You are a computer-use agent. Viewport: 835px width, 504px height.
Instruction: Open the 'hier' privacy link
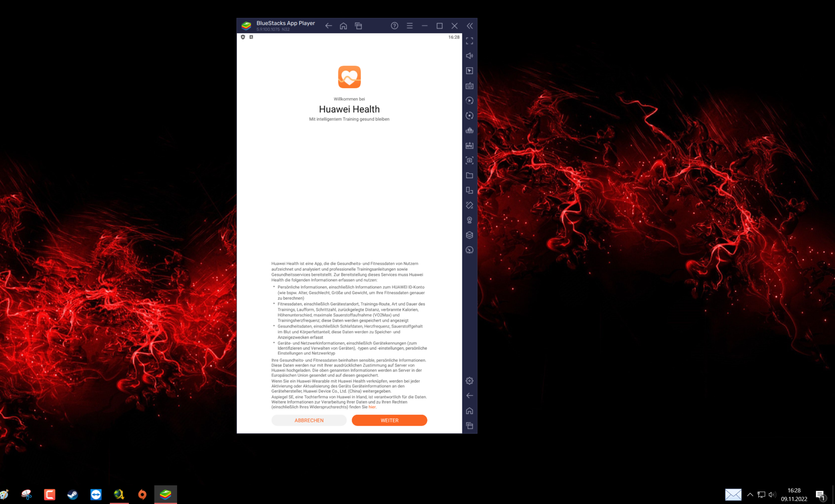[372, 407]
